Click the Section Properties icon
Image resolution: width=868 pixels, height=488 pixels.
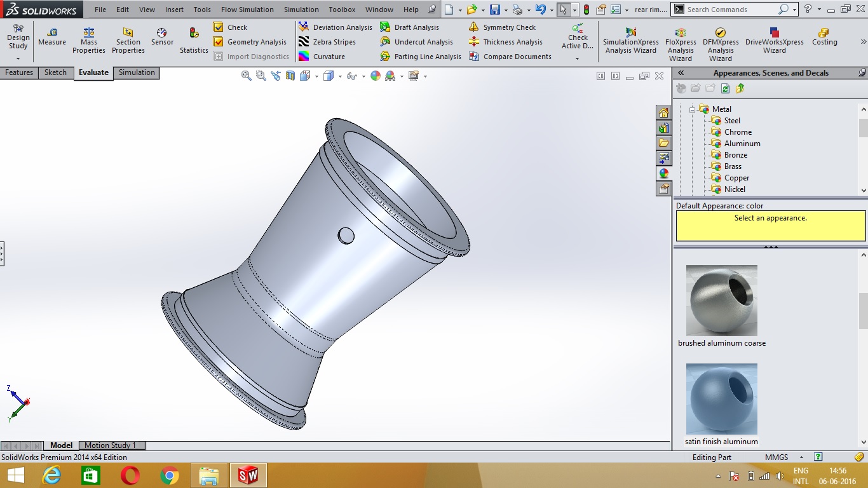pyautogui.click(x=128, y=40)
